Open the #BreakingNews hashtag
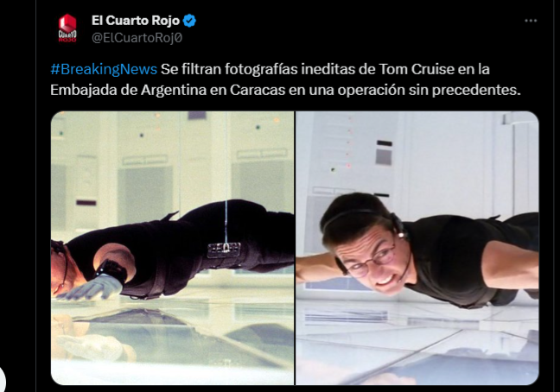The width and height of the screenshot is (560, 392). 104,69
